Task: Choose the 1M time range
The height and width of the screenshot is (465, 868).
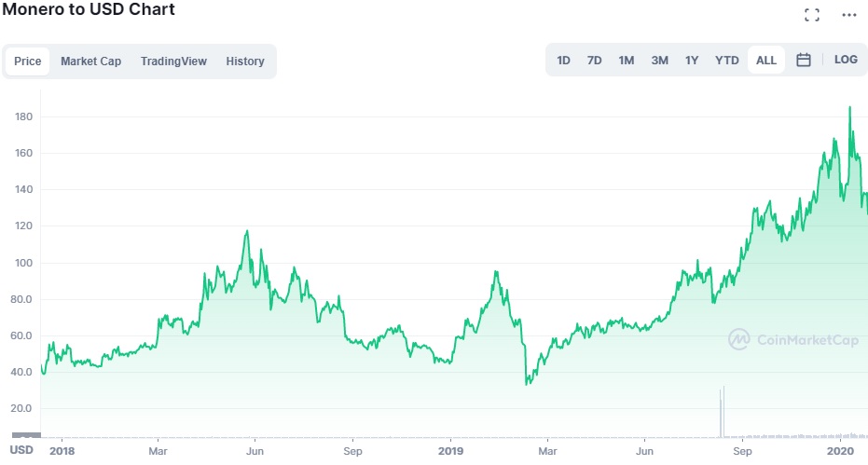Action: pos(627,61)
